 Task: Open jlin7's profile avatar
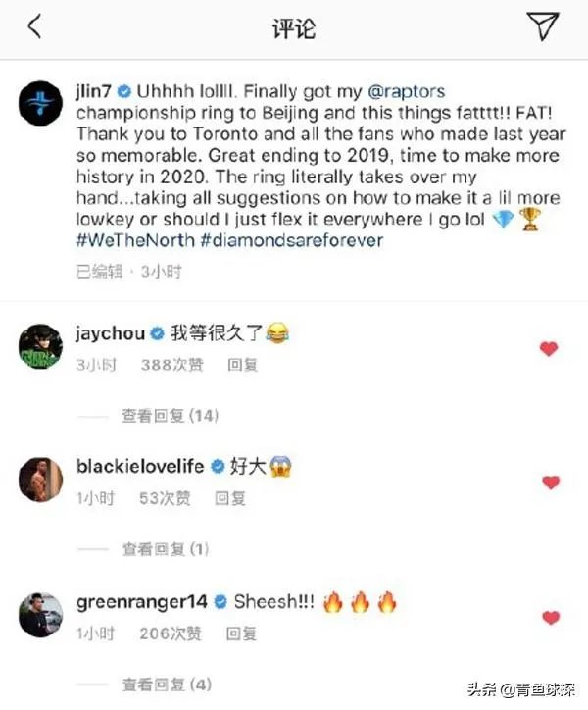pos(40,103)
